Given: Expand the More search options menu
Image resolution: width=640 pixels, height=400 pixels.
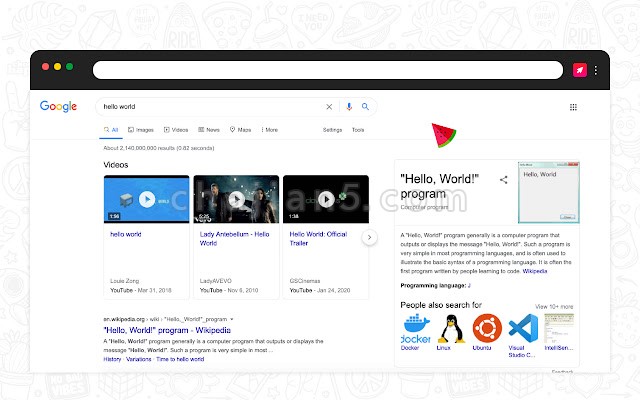Looking at the screenshot, I should click(x=269, y=130).
